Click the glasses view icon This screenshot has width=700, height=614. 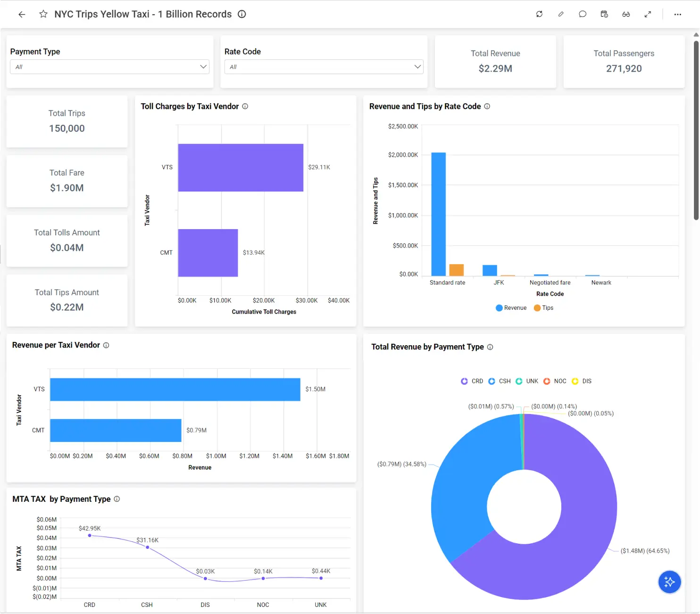coord(626,14)
